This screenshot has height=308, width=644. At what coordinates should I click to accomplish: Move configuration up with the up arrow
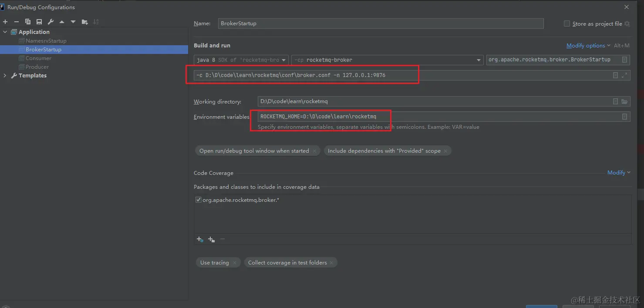(62, 22)
